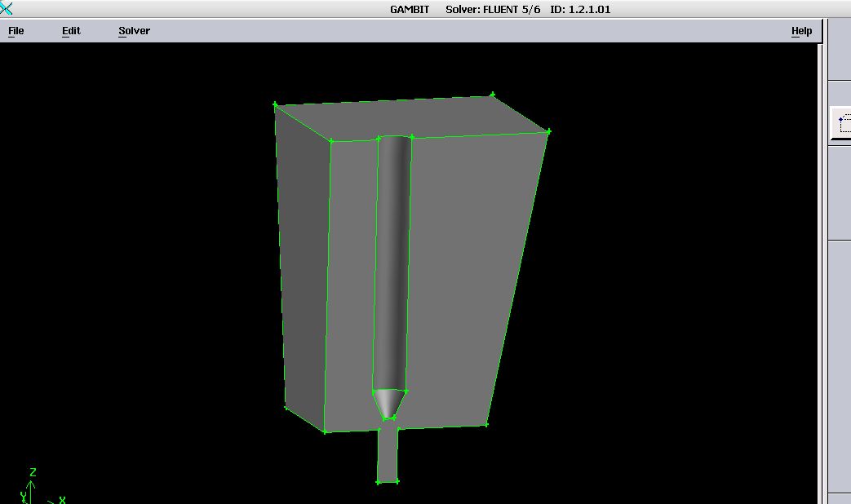The width and height of the screenshot is (851, 504).
Task: Open the Edit menu
Action: coord(71,31)
